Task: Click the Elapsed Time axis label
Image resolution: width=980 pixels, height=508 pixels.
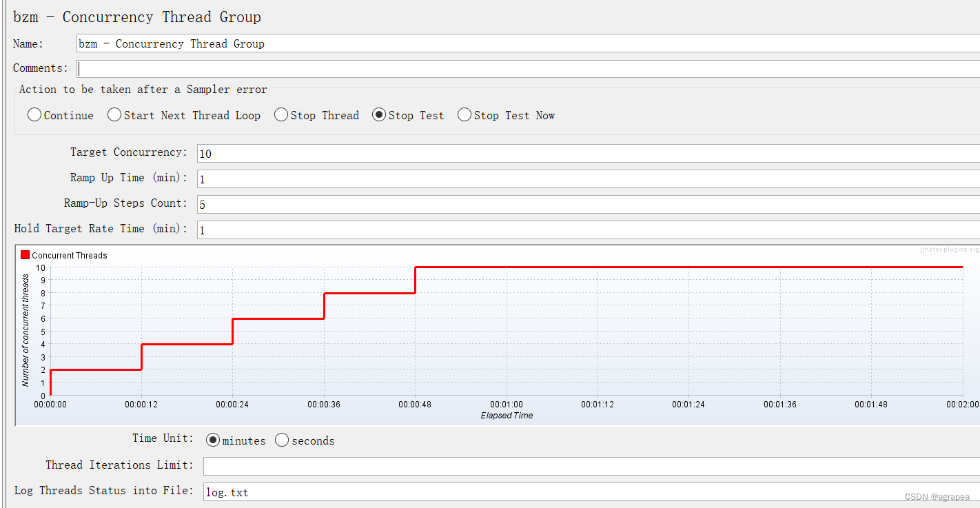Action: click(x=507, y=416)
